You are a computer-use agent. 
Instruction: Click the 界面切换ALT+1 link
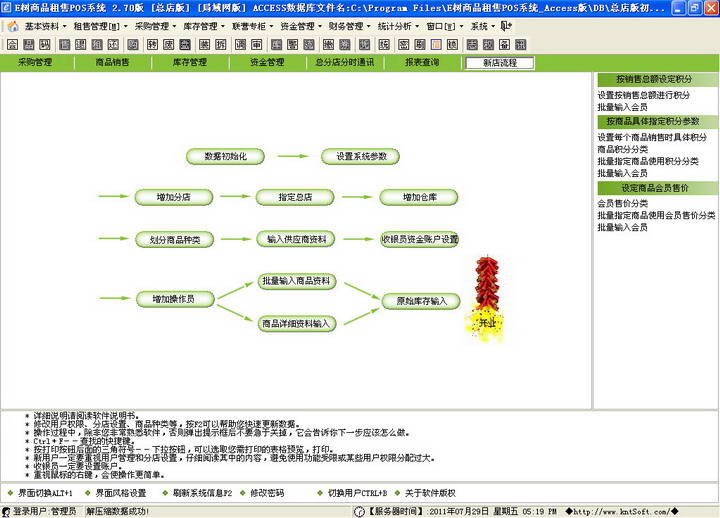coord(45,493)
